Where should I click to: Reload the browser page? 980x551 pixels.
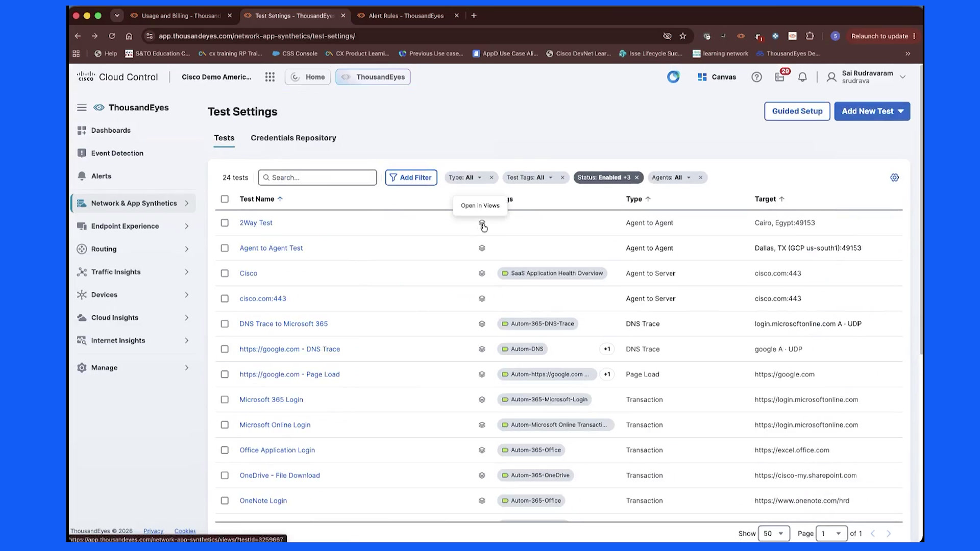112,36
